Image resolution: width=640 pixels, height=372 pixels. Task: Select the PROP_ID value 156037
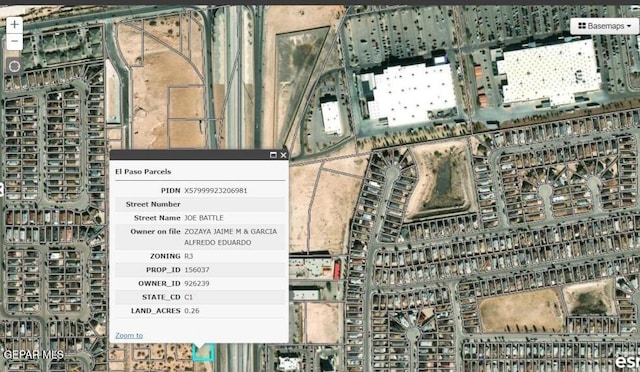coord(197,270)
